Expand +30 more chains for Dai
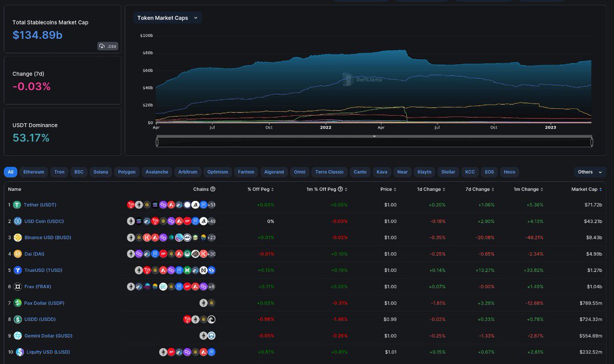 [x=211, y=254]
